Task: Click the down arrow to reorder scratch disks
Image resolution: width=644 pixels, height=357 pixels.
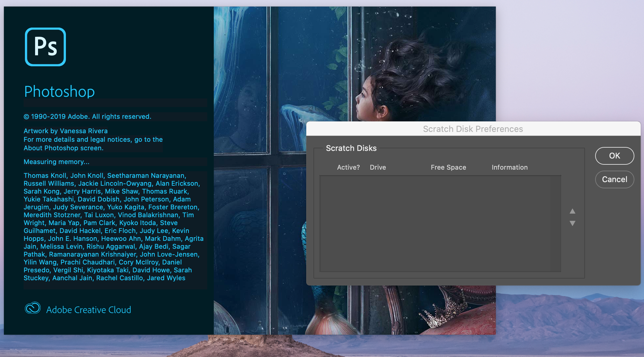Action: [573, 223]
